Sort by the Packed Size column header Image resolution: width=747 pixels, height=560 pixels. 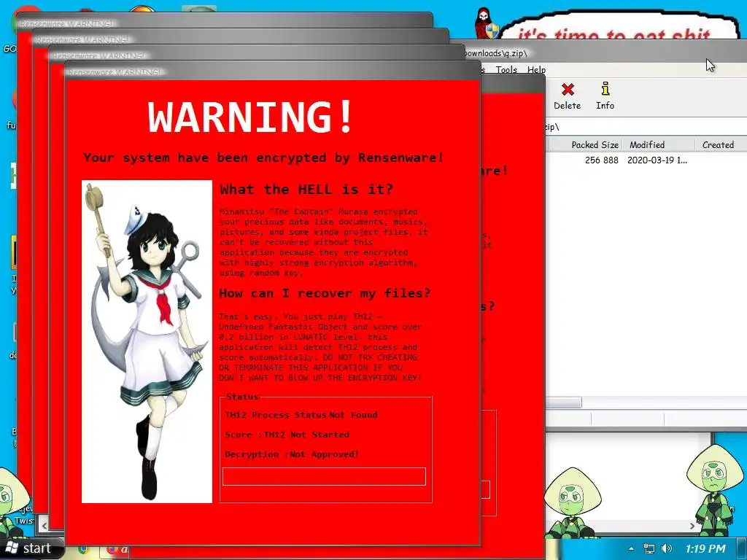coord(584,145)
